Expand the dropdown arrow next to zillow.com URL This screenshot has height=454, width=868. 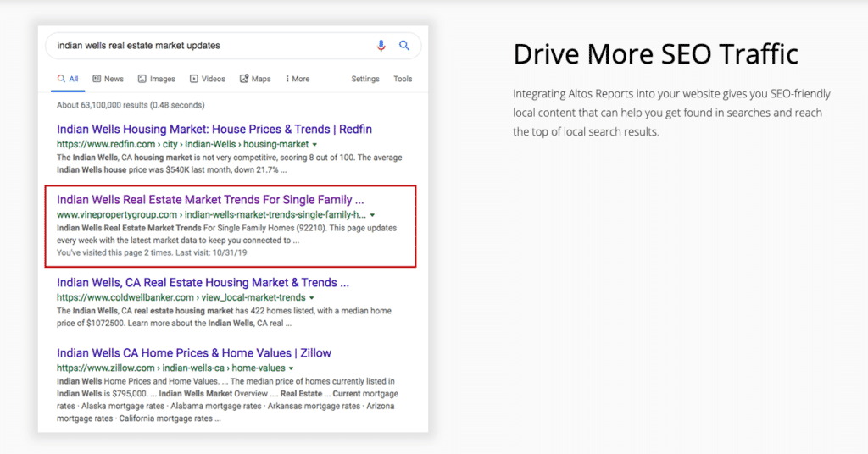(292, 368)
